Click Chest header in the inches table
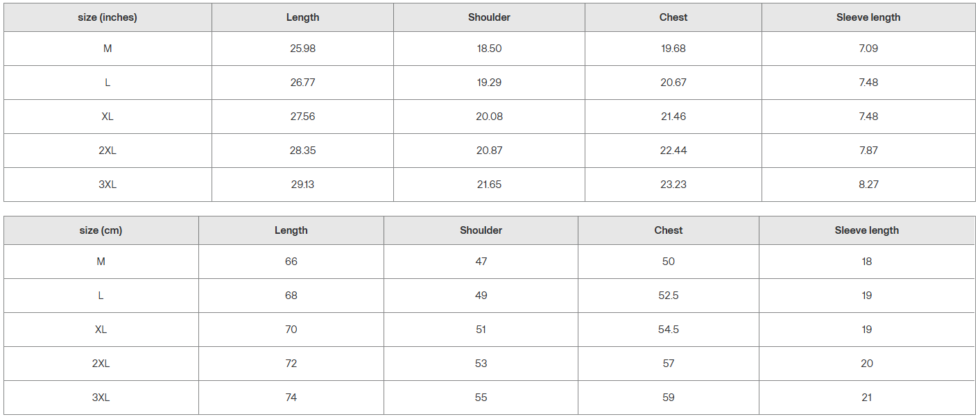This screenshot has height=417, width=980. 673,17
